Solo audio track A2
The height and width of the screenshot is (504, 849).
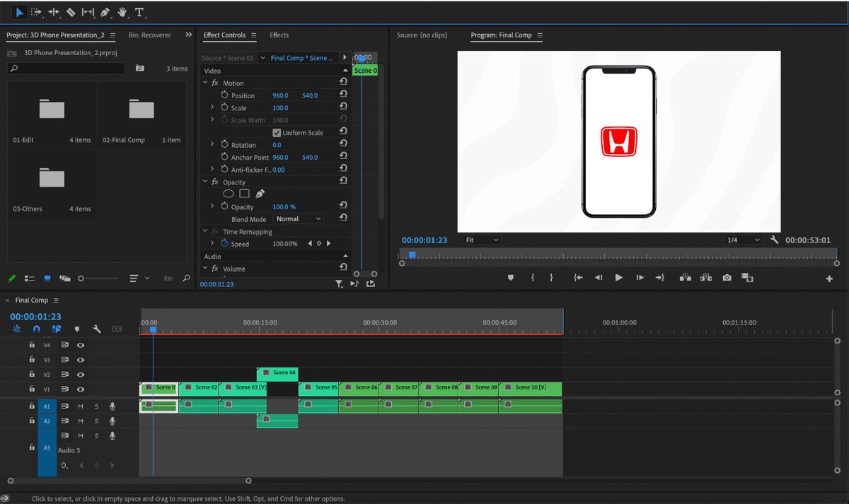pos(96,421)
